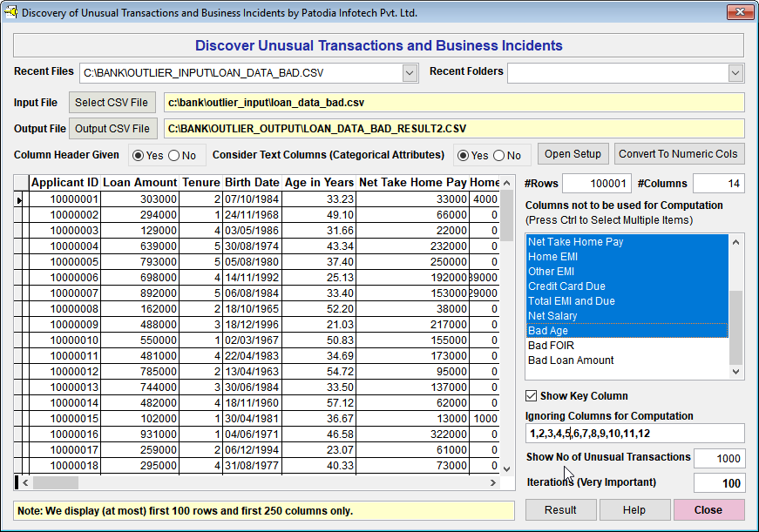Click the red X window close icon
This screenshot has width=759, height=532.
(740, 13)
